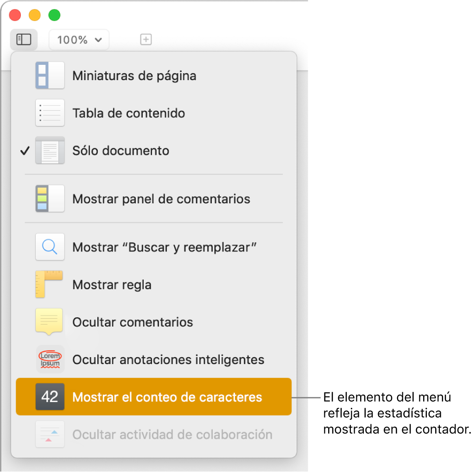The width and height of the screenshot is (476, 472).
Task: Open Mostrar "Buscar y reemplazar"
Action: (x=165, y=247)
